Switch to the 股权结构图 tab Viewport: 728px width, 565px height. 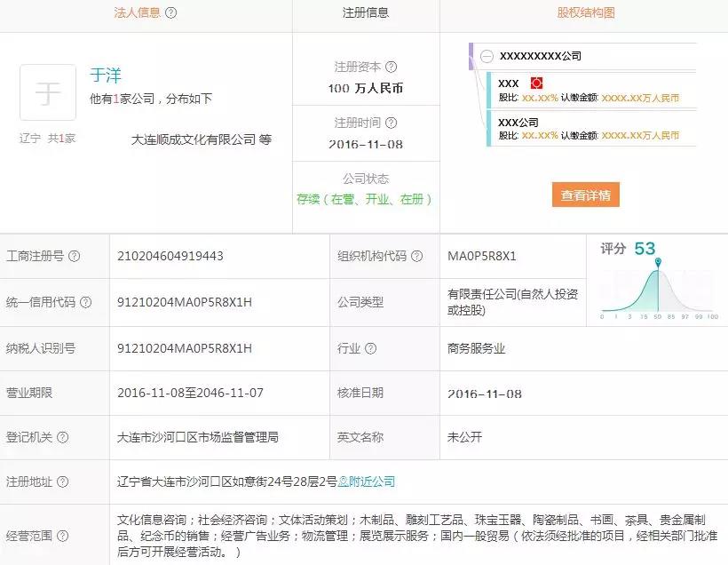coord(585,13)
